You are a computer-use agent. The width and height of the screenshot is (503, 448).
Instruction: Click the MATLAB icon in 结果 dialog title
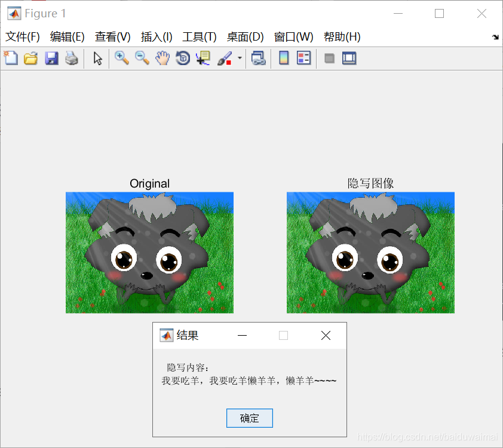pyautogui.click(x=167, y=336)
